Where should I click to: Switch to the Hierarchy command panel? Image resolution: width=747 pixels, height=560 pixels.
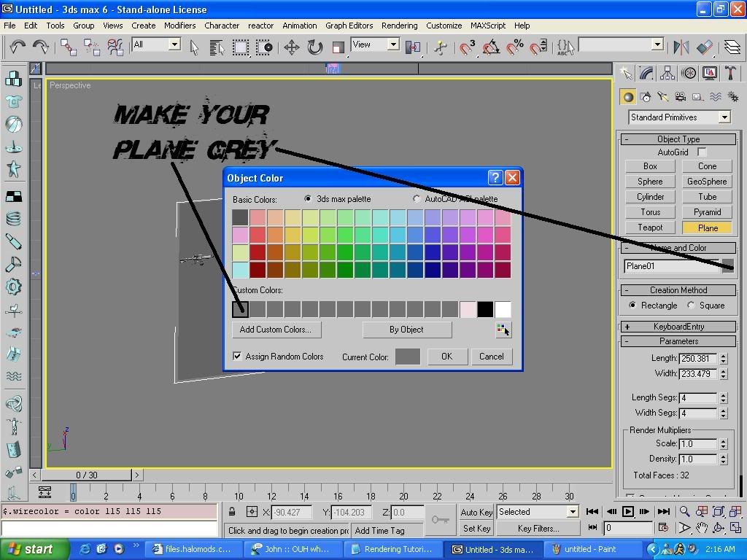click(667, 73)
